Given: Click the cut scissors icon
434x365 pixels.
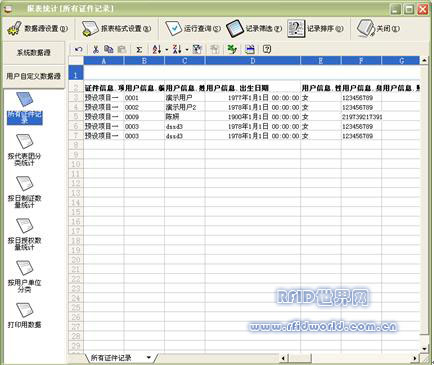Looking at the screenshot, I should click(x=96, y=50).
